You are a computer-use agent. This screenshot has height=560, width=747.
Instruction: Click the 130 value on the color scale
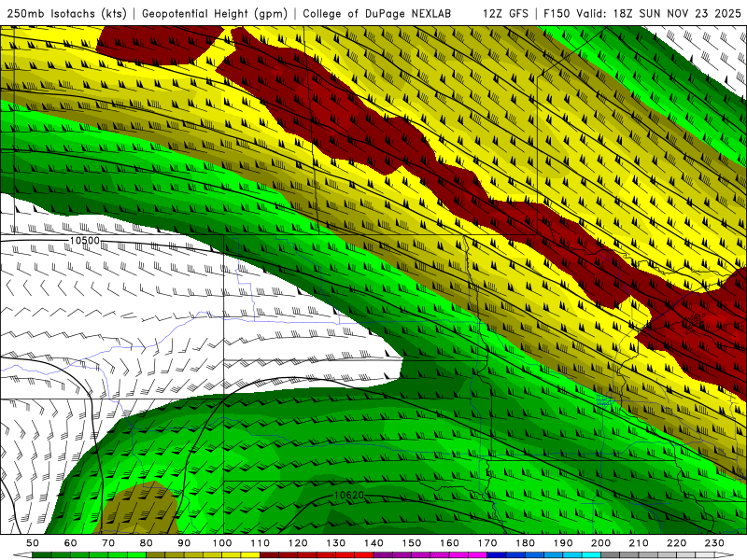coord(336,543)
